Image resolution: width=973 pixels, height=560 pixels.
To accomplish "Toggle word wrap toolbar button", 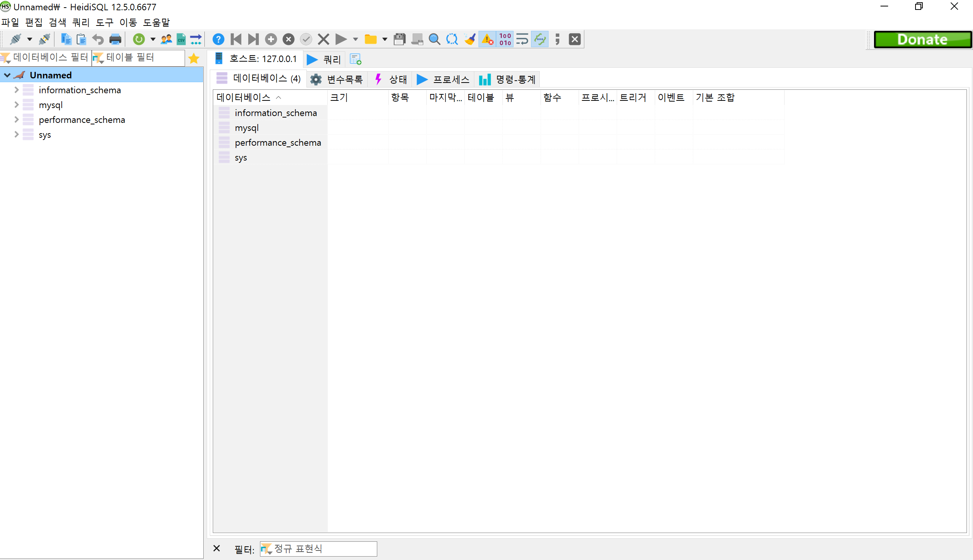I will pyautogui.click(x=522, y=39).
